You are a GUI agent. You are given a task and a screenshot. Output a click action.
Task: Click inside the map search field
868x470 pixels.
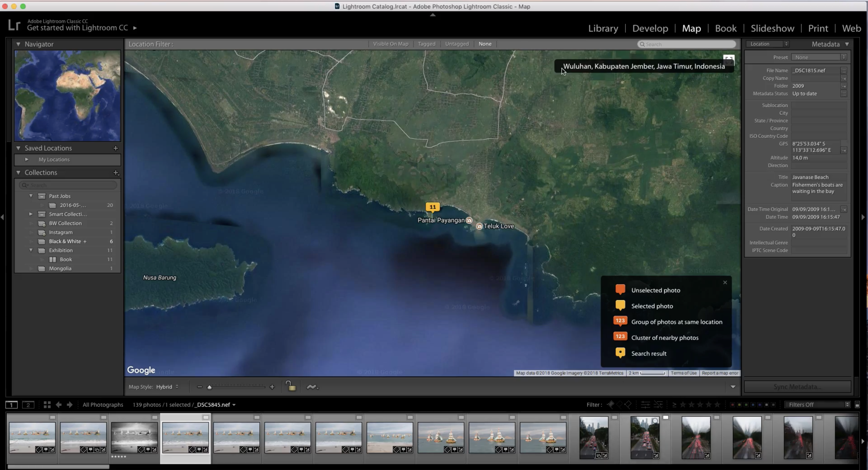pyautogui.click(x=686, y=44)
